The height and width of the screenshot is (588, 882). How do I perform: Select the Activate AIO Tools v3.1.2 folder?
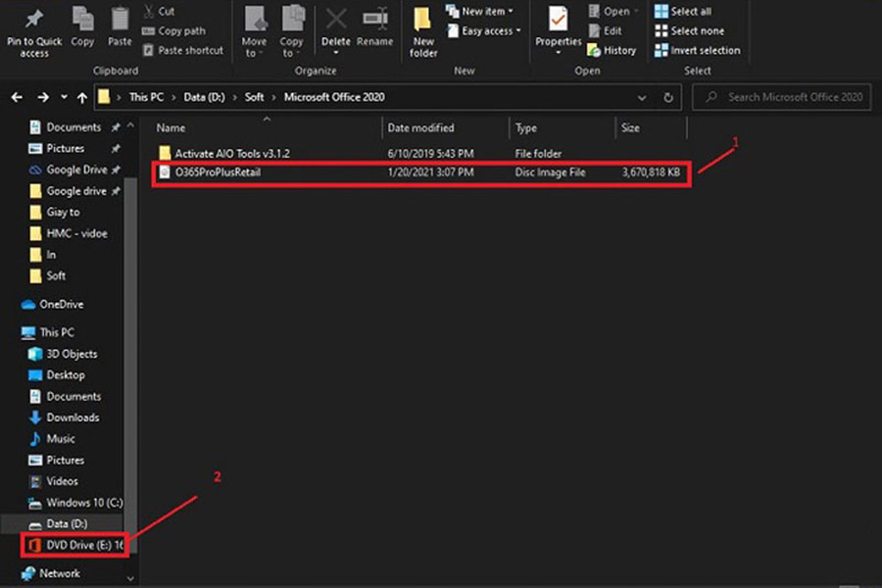(x=418, y=153)
